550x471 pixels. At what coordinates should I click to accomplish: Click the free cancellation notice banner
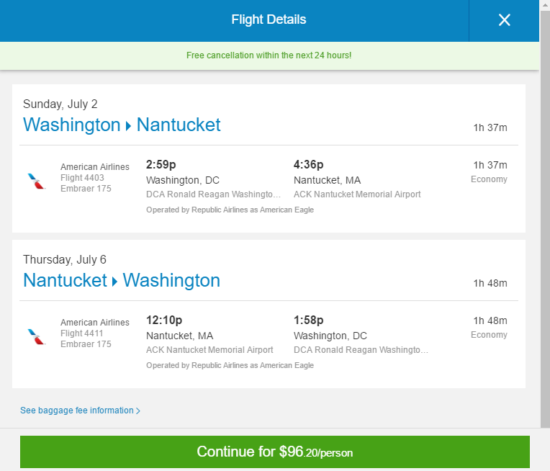coord(269,55)
